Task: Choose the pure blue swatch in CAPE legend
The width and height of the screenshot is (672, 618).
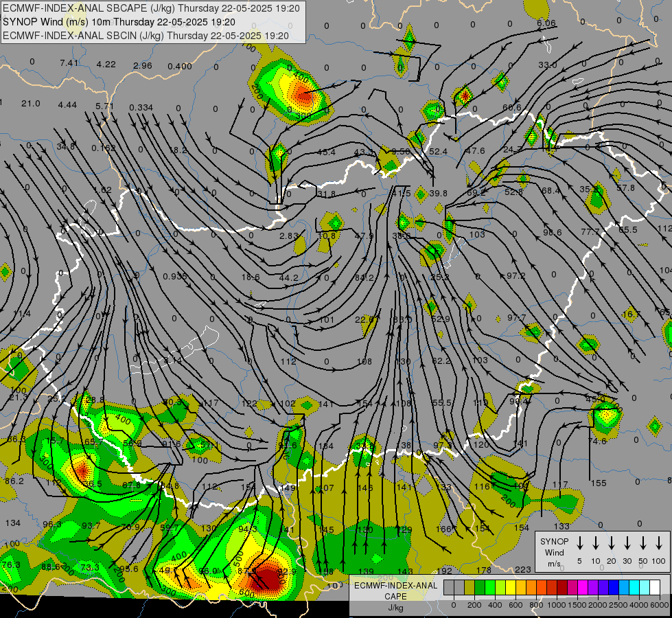Action: 614,587
